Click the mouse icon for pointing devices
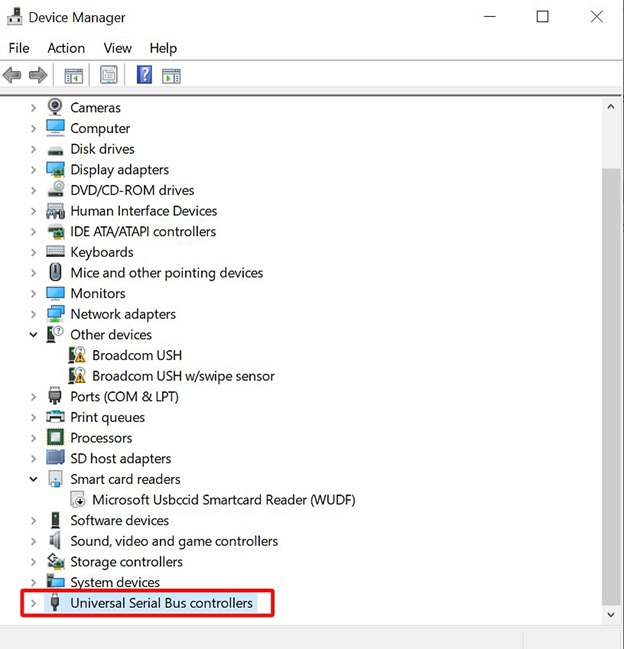This screenshot has height=649, width=624. point(55,272)
